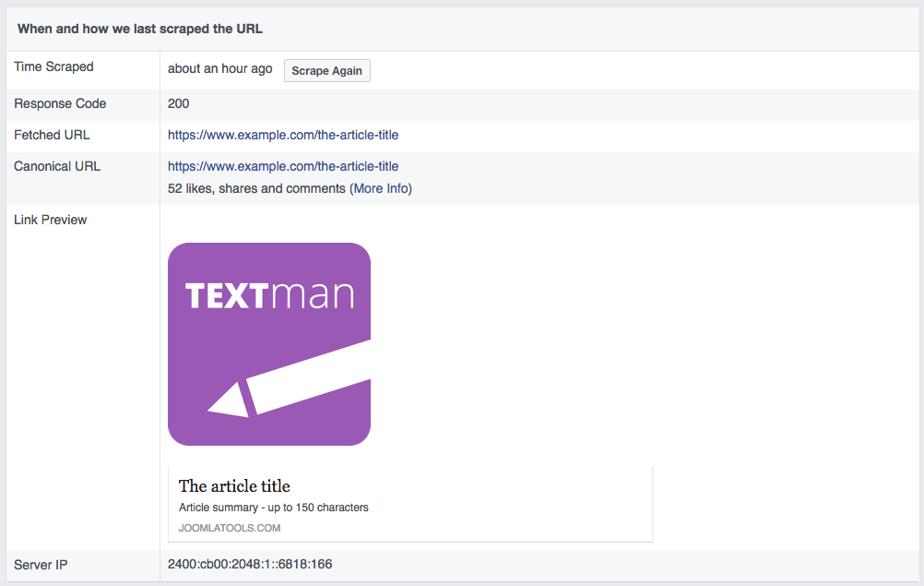The width and height of the screenshot is (924, 586).
Task: Click the 'Canonical URL' row label
Action: (57, 166)
